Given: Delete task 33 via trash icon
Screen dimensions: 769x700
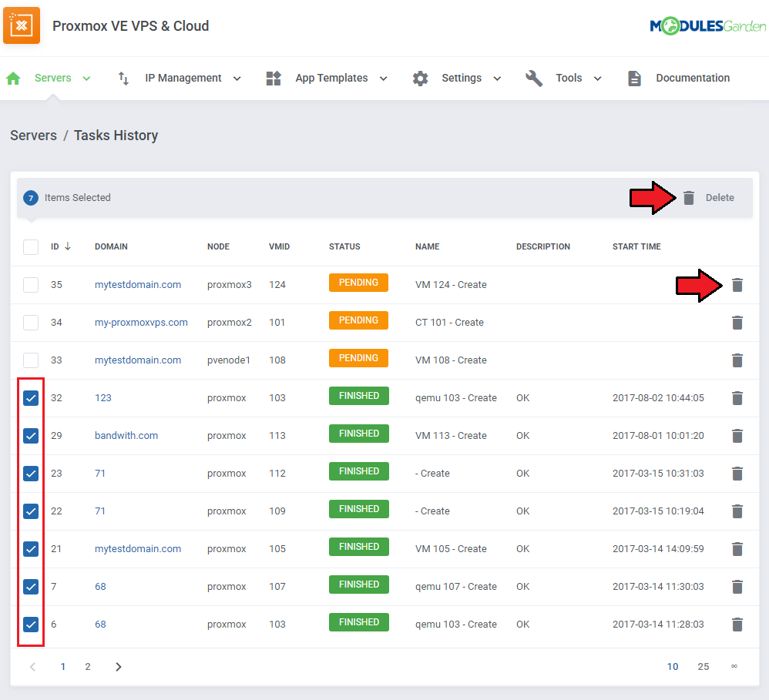Looking at the screenshot, I should (x=737, y=360).
